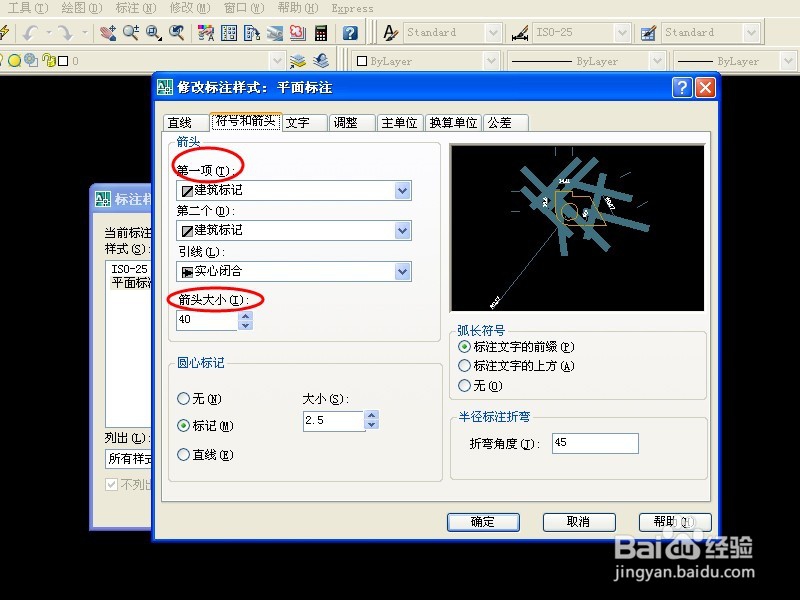This screenshot has height=600, width=800.
Task: Select the Pan realtime hand tool
Action: pyautogui.click(x=108, y=33)
